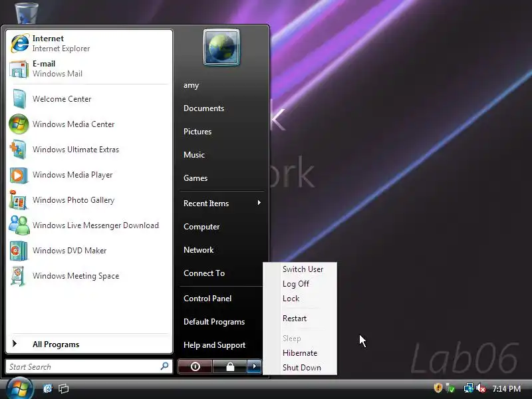The height and width of the screenshot is (399, 532).
Task: Choose Log Off in power menu
Action: [295, 284]
